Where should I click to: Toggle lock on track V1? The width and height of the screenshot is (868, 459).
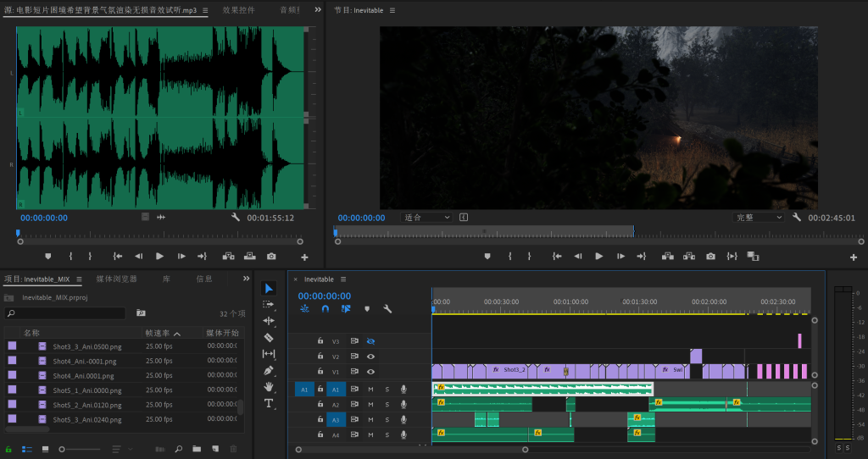tap(320, 372)
